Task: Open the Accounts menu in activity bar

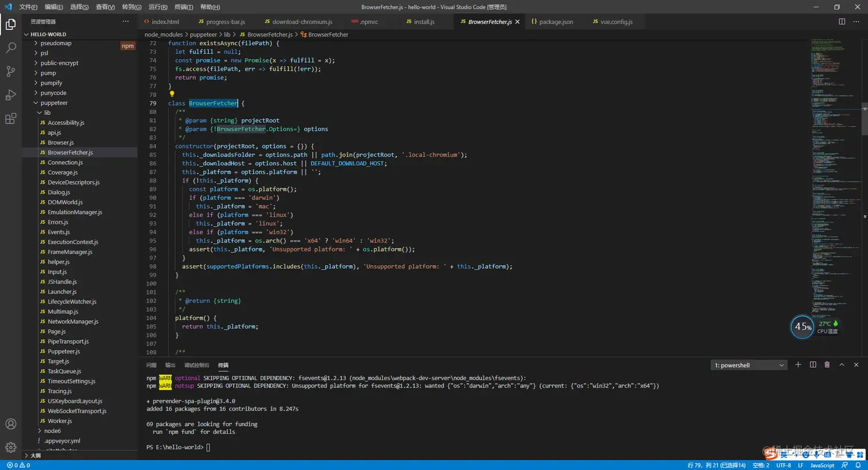Action: point(10,424)
